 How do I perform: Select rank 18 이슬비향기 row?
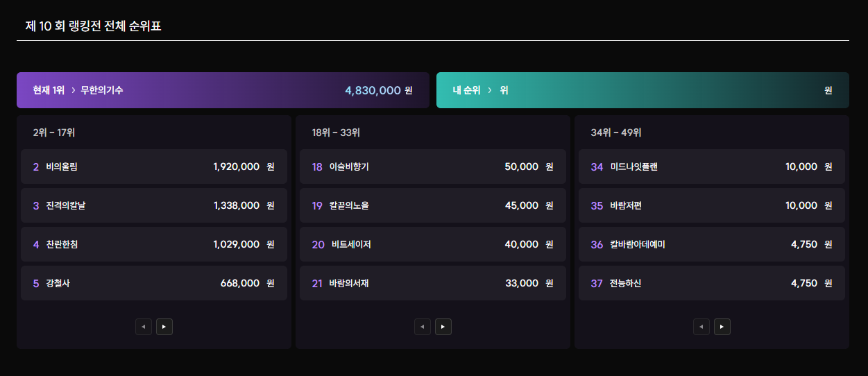433,166
